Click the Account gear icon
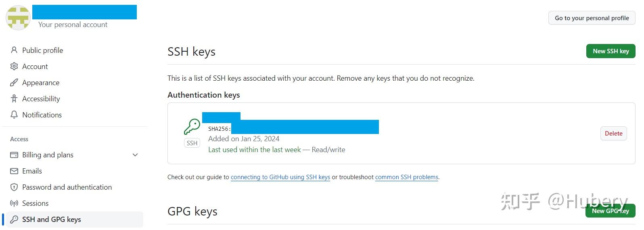The width and height of the screenshot is (644, 230). tap(14, 66)
